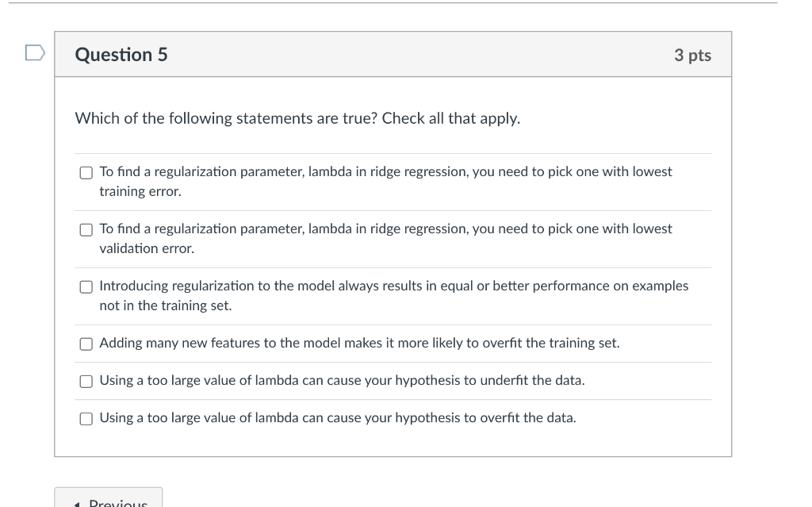Go back using the Previous button

[x=109, y=499]
